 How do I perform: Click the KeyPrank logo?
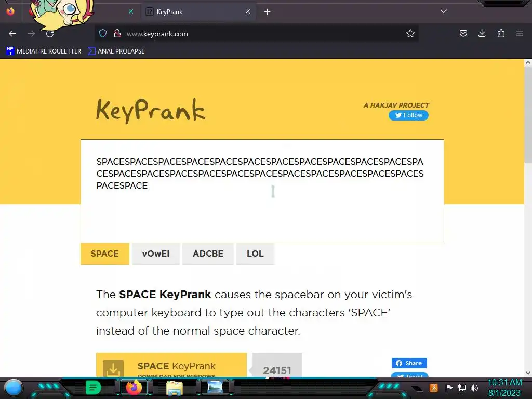click(151, 111)
